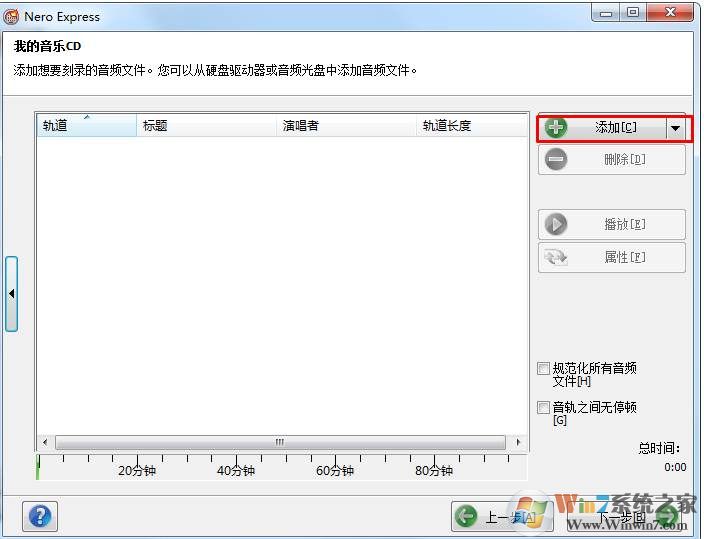Image resolution: width=704 pixels, height=539 pixels.
Task: Click the green plus Add icon
Action: click(556, 128)
